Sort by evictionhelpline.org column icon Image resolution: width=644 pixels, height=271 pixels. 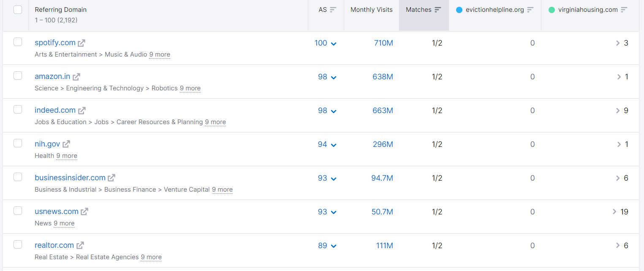[x=530, y=10]
